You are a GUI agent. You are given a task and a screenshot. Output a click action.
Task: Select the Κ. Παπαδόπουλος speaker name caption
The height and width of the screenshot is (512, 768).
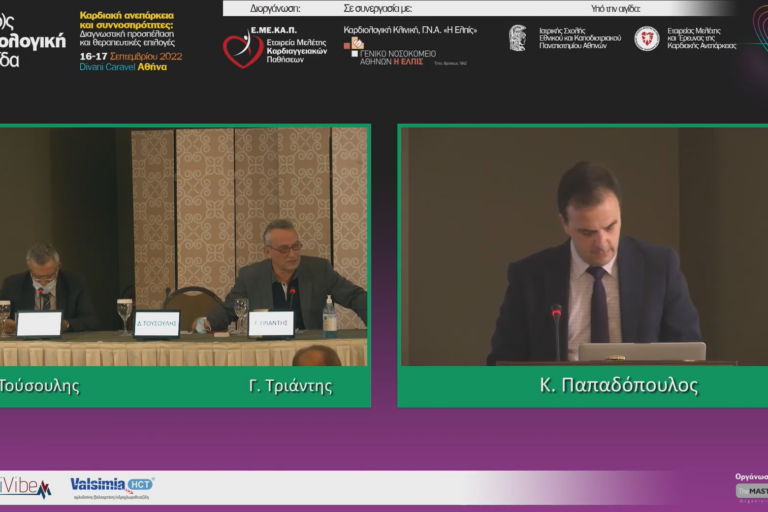pyautogui.click(x=619, y=386)
